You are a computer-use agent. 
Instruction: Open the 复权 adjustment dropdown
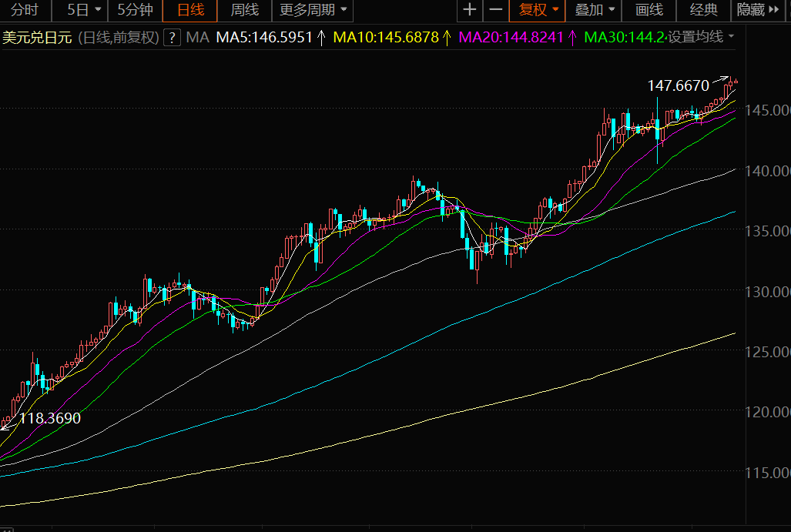[538, 9]
